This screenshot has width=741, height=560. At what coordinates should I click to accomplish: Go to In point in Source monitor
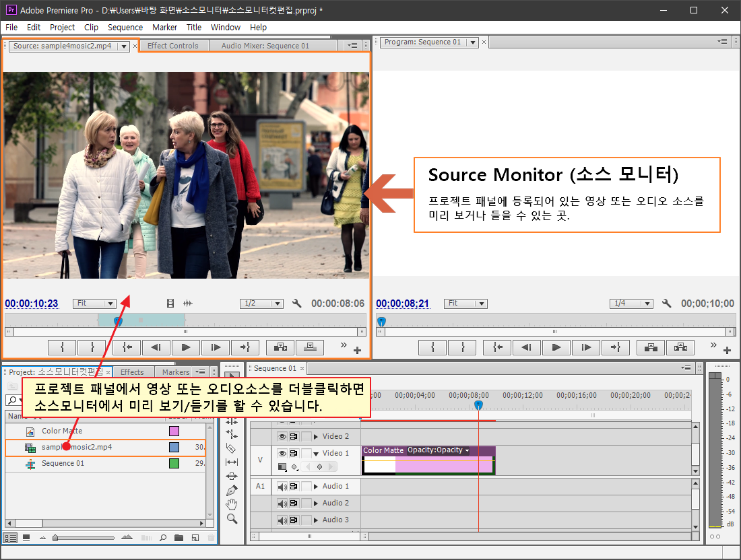coord(127,347)
